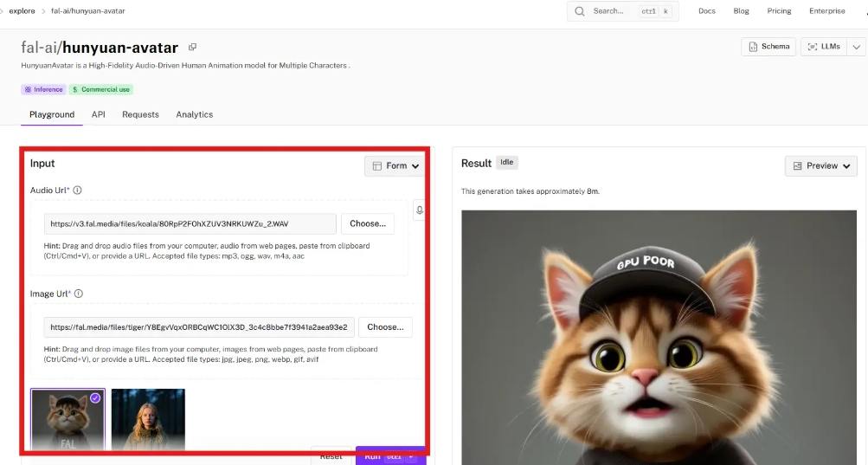Viewport: 868px width, 465px height.
Task: Click the info icon next to Audio Url
Action: 78,191
